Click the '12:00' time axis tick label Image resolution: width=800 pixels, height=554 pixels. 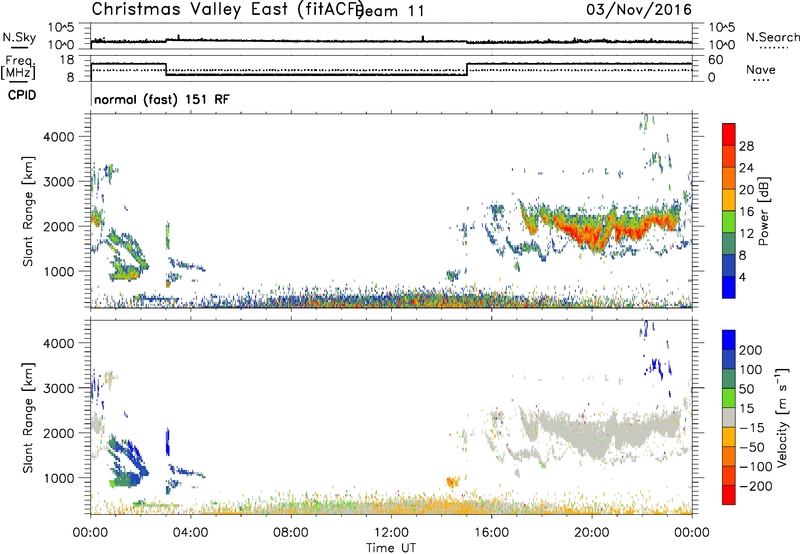tap(391, 533)
